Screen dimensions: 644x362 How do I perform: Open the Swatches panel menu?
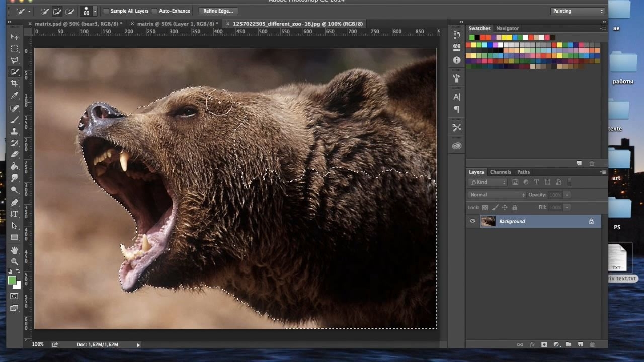603,28
